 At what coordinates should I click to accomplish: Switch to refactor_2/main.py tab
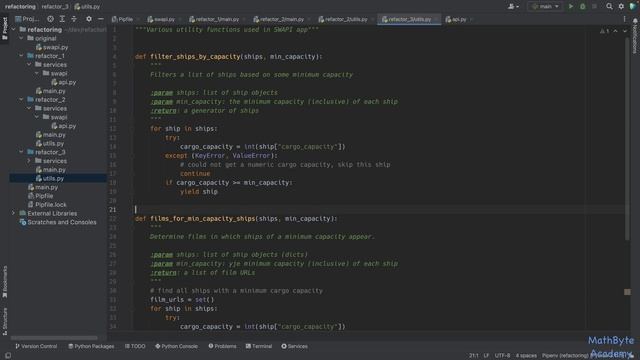pyautogui.click(x=279, y=19)
